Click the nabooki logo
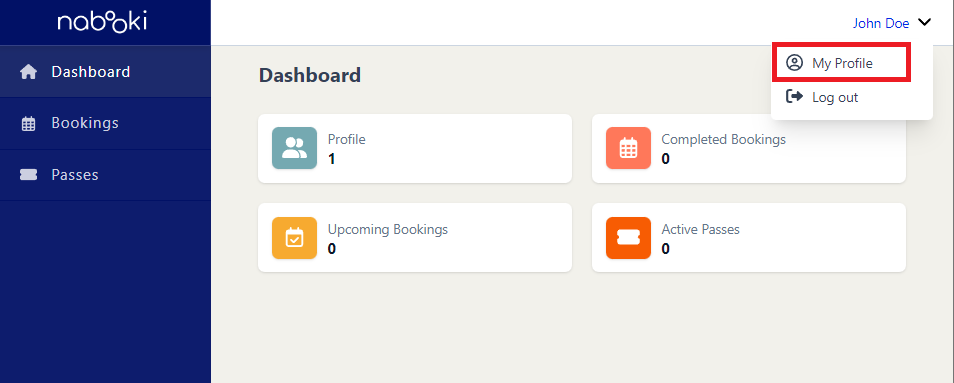954x383 pixels. coord(102,22)
